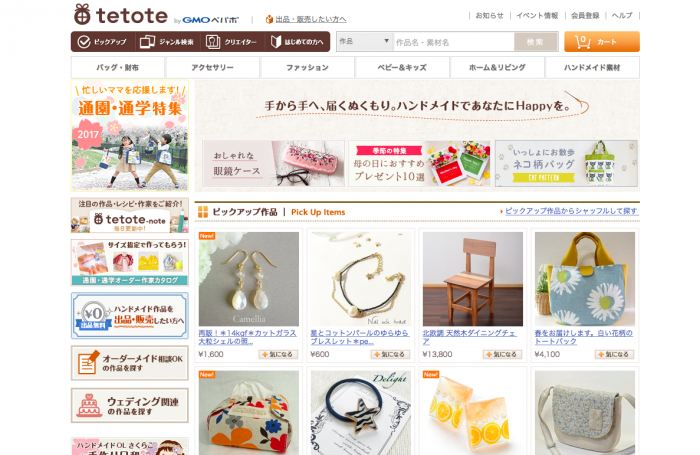The image size is (700, 455).
Task: Toggle 気になる on the ¥1,600 earrings
Action: click(x=278, y=354)
